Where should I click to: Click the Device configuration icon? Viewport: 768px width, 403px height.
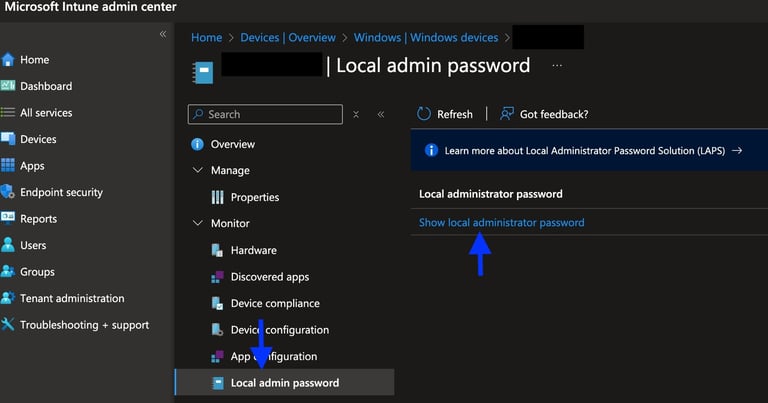[x=217, y=330]
